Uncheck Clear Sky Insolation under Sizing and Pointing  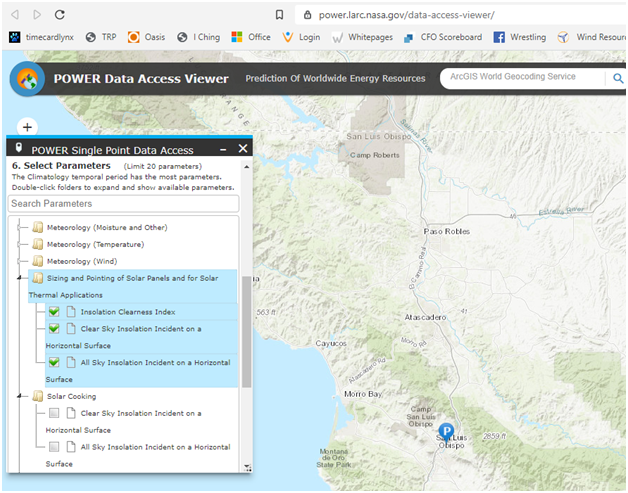tap(54, 328)
